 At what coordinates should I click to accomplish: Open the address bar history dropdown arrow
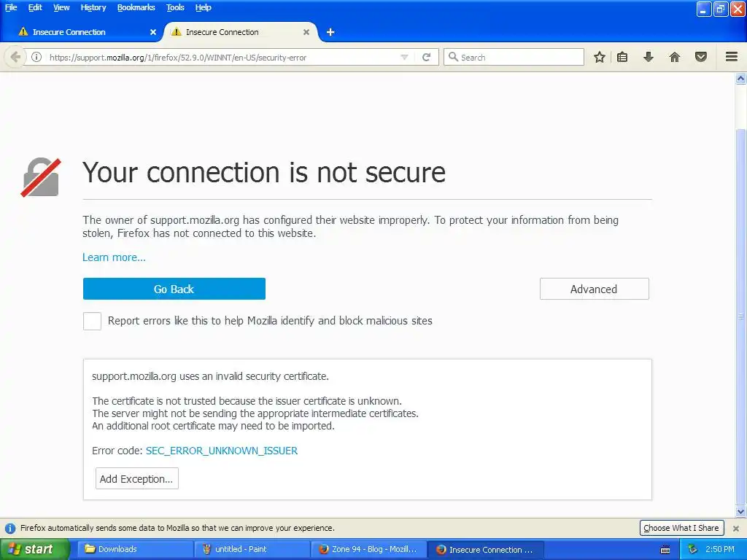pyautogui.click(x=404, y=57)
